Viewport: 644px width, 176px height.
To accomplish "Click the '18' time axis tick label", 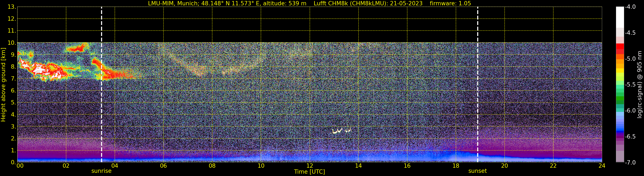I will [456, 166].
